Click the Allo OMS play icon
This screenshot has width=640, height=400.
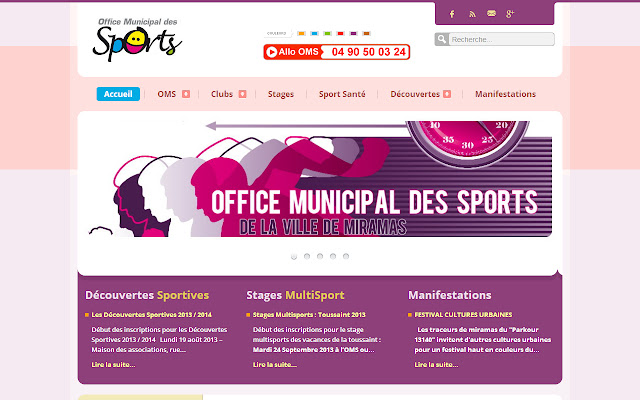(x=271, y=52)
